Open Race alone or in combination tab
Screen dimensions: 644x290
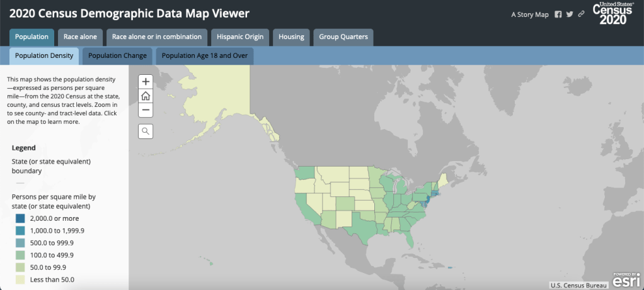157,36
